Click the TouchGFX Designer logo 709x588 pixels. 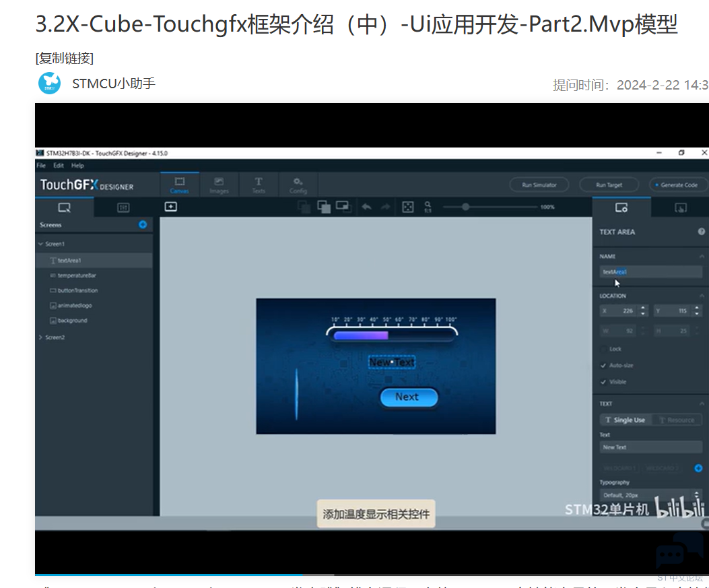click(x=87, y=185)
